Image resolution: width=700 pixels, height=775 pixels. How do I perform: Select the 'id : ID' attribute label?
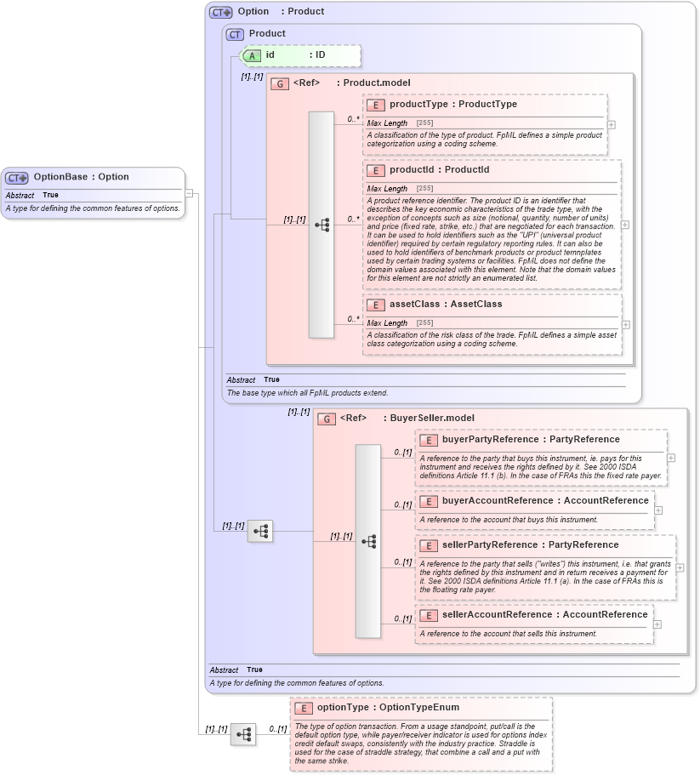[x=295, y=54]
